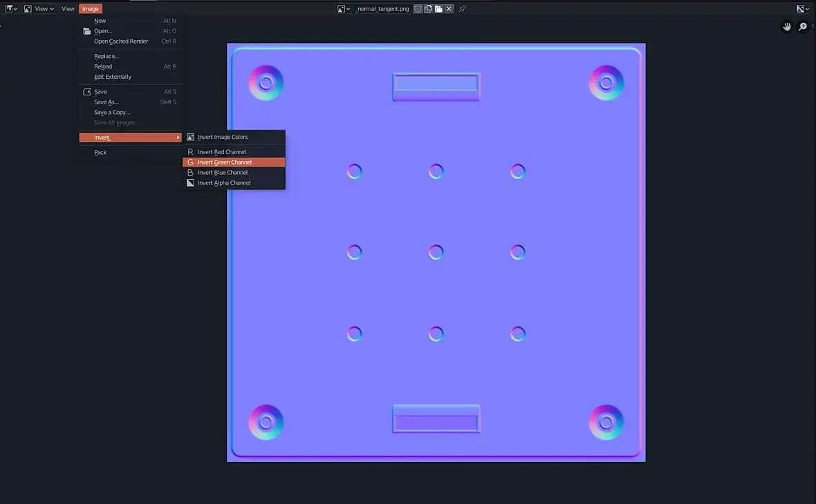
Task: Select Replace... in the Image menu
Action: [130, 56]
